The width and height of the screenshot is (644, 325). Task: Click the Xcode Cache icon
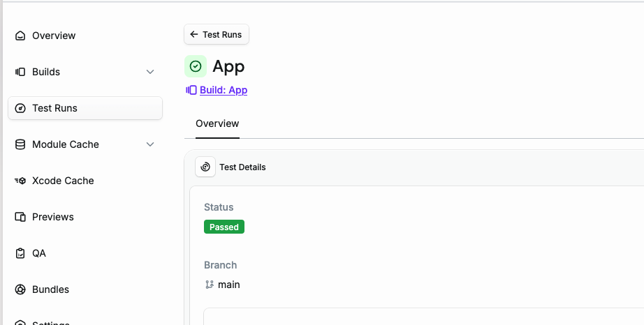click(x=20, y=181)
